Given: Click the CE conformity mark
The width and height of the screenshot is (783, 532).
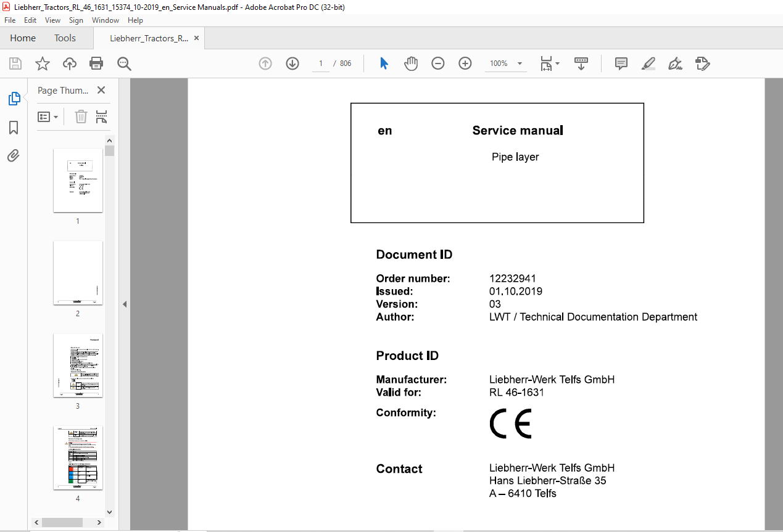Looking at the screenshot, I should 510,424.
